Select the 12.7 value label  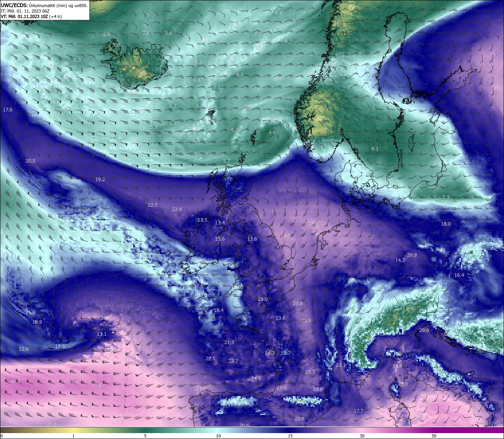click(x=285, y=353)
